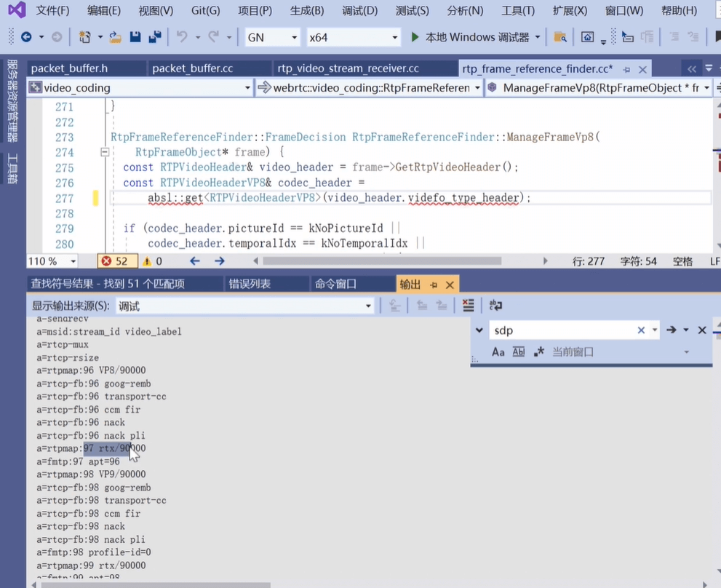Click Find Next arrow in search box
Image resolution: width=721 pixels, height=588 pixels.
pos(672,330)
